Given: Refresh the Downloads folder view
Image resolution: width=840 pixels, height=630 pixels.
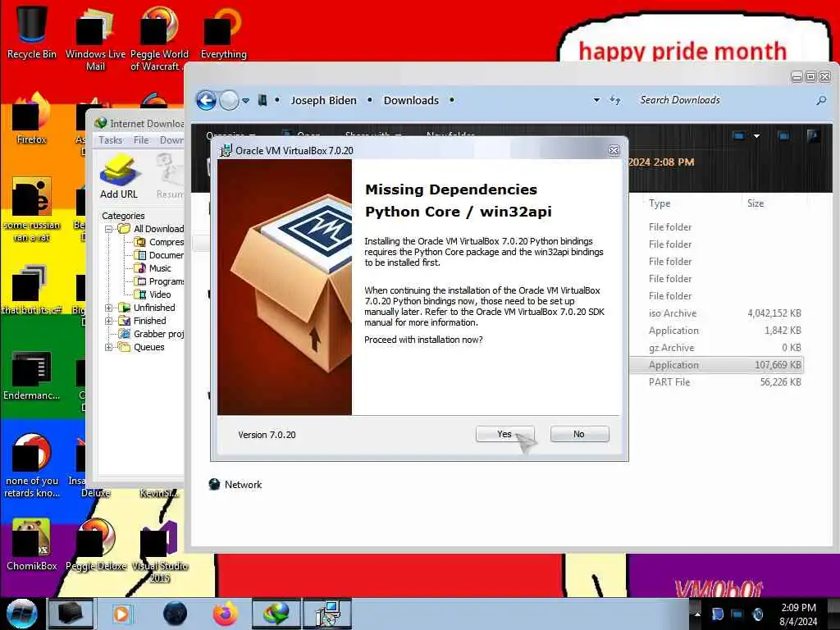Looking at the screenshot, I should click(x=615, y=100).
